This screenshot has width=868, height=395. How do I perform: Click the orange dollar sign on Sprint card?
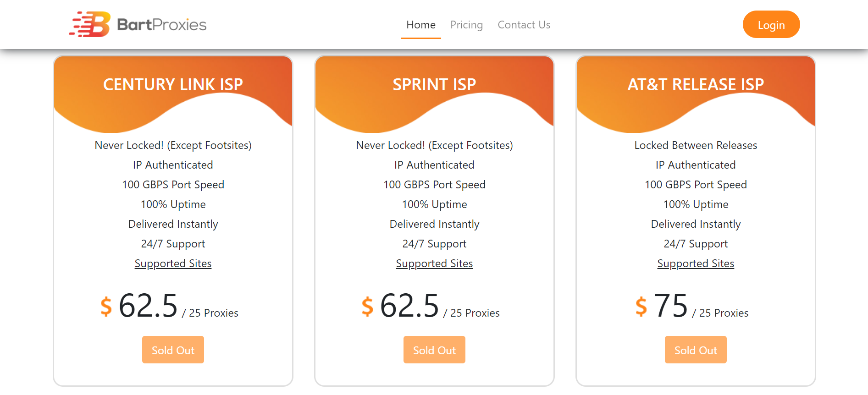point(367,307)
